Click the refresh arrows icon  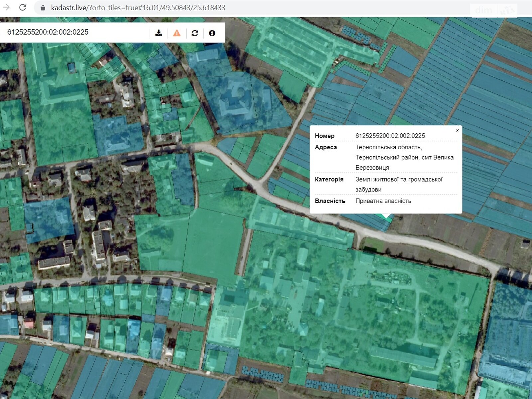[x=195, y=33]
